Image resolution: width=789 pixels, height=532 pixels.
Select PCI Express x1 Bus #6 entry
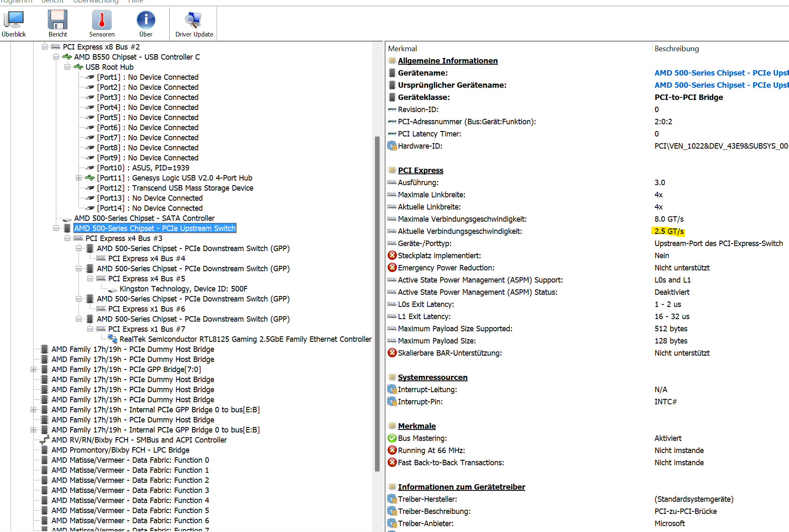(x=147, y=309)
